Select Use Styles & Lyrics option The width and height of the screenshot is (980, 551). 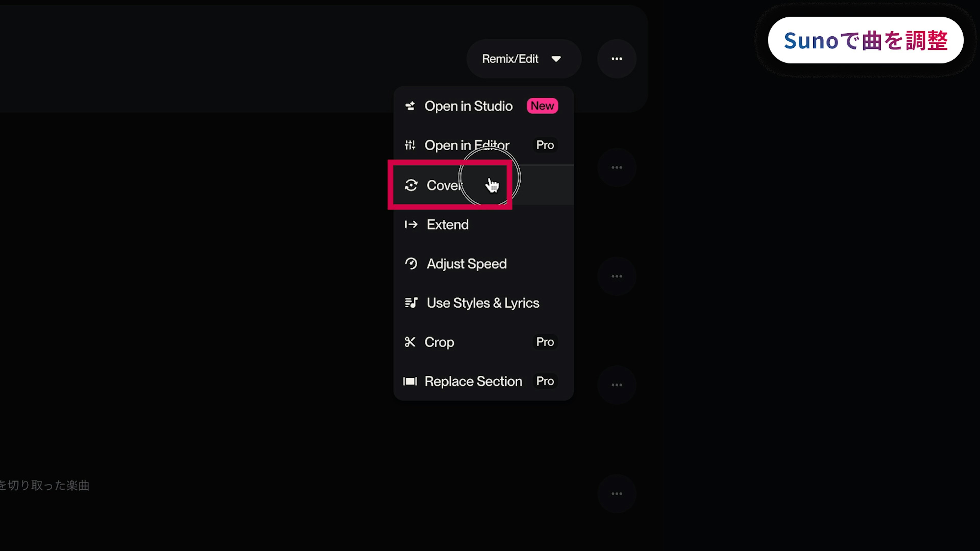click(483, 303)
